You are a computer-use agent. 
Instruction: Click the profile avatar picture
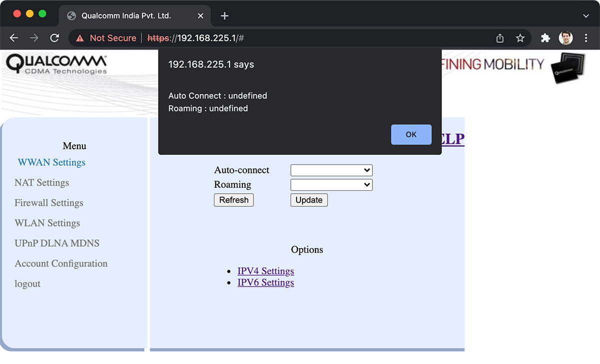pyautogui.click(x=565, y=38)
